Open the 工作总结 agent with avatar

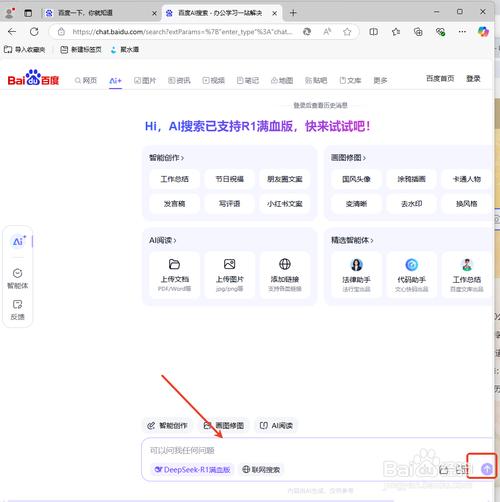pos(467,275)
